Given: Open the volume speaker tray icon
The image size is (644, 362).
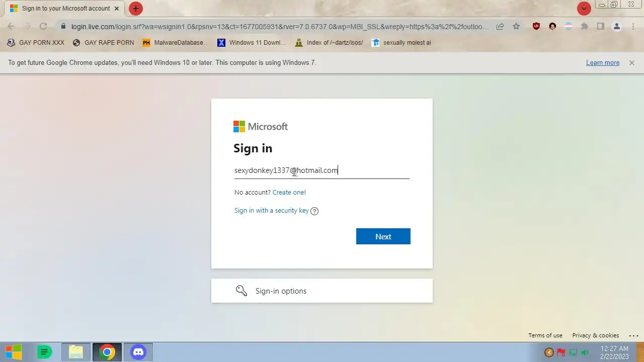Looking at the screenshot, I should [585, 352].
